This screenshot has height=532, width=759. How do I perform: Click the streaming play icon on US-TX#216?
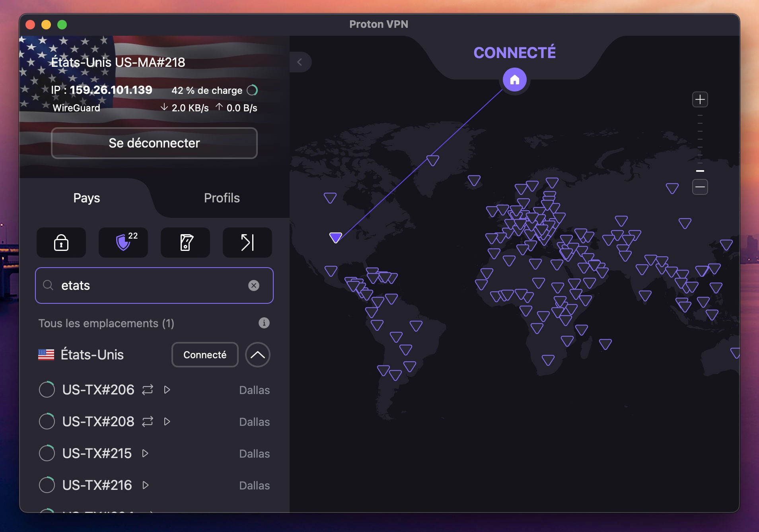tap(146, 485)
